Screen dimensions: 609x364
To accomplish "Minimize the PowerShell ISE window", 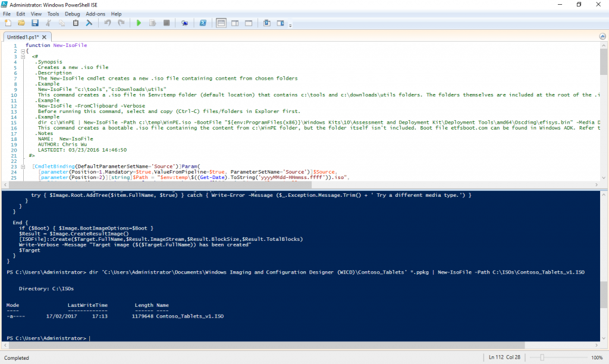I will coord(560,5).
